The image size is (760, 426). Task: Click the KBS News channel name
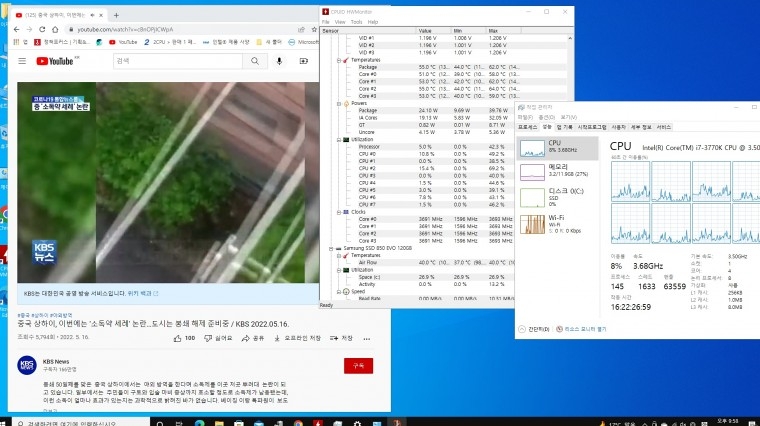(56, 362)
